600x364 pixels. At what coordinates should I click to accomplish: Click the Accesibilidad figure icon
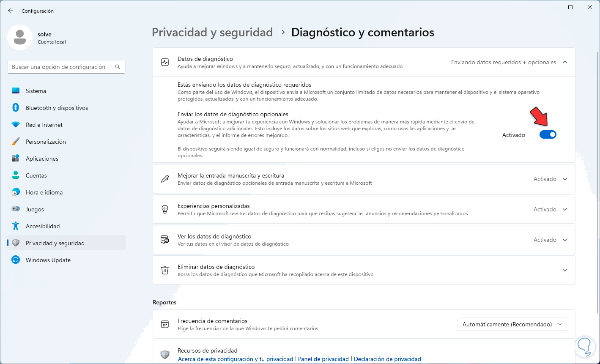pyautogui.click(x=16, y=226)
